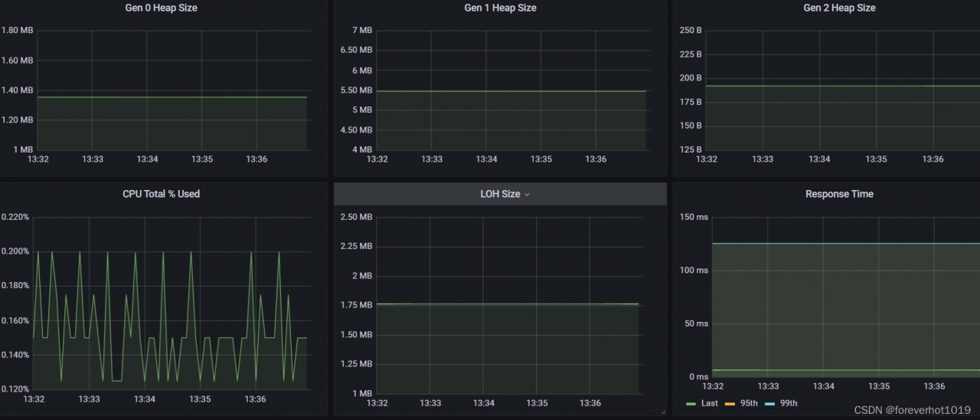Click the 1.75 MB label on LOH axis
The image size is (980, 420).
tap(356, 305)
